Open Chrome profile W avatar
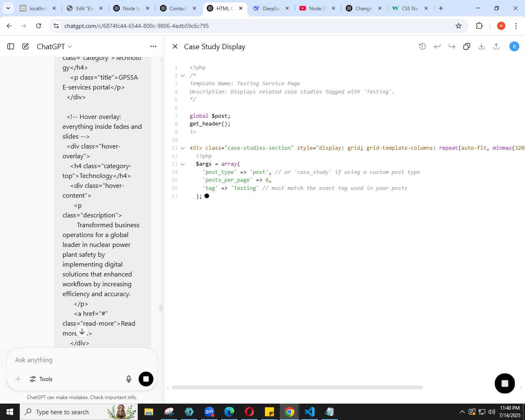 [501, 26]
